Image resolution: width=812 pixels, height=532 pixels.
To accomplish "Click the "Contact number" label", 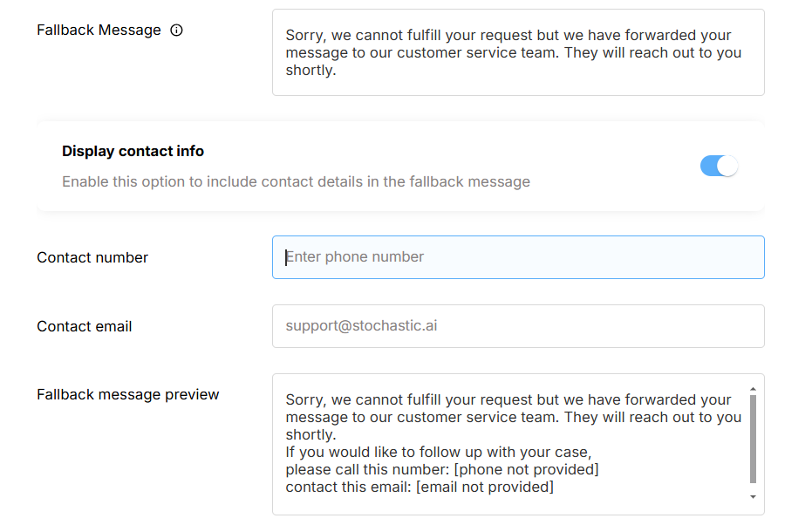I will [92, 257].
